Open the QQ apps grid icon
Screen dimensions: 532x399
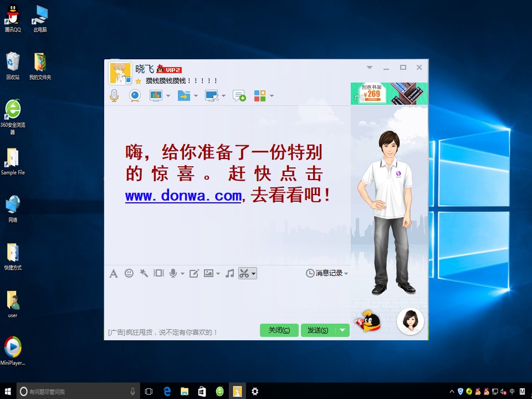(x=260, y=96)
